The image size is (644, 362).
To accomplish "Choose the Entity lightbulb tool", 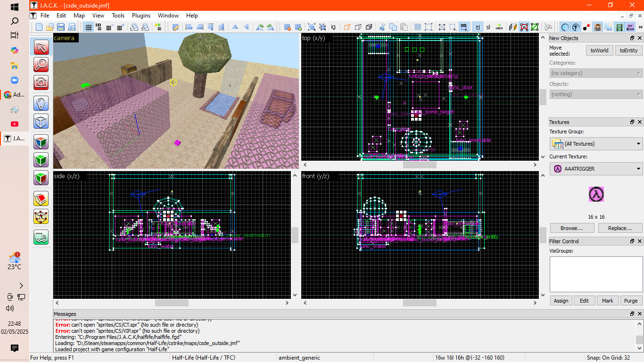I will pos(41,103).
